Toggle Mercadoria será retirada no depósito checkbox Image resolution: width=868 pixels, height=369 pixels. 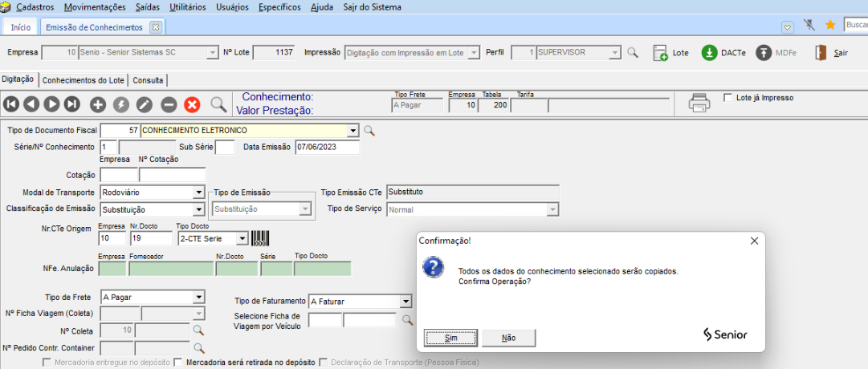[177, 363]
